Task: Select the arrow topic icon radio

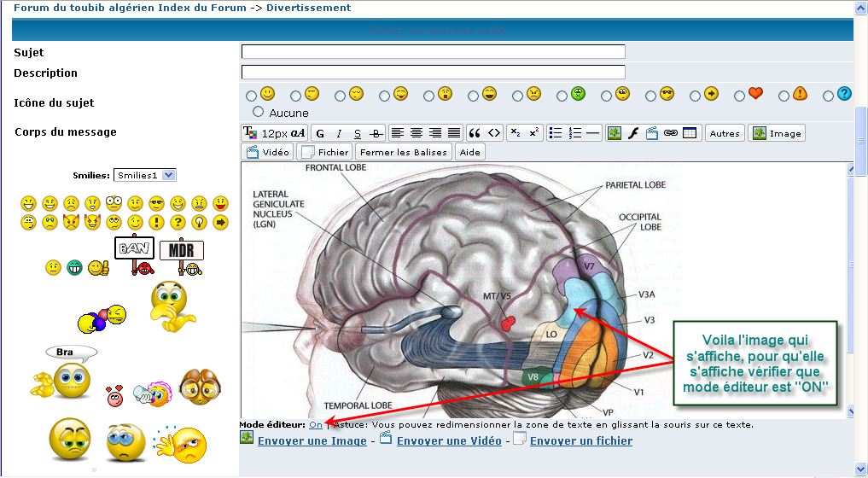Action: (x=696, y=96)
